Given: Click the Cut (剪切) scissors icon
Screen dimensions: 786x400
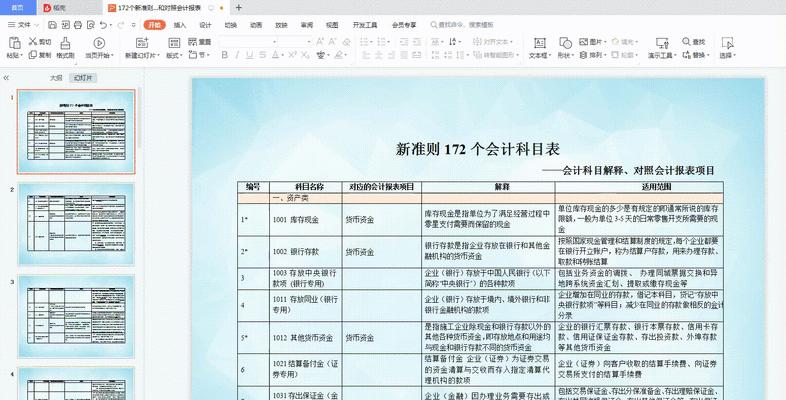Looking at the screenshot, I should tap(33, 41).
